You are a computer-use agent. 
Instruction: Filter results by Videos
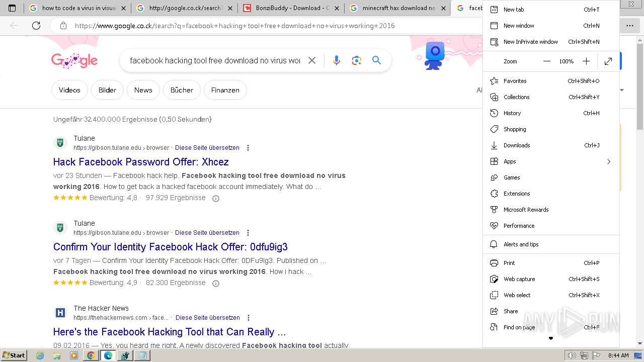69,90
